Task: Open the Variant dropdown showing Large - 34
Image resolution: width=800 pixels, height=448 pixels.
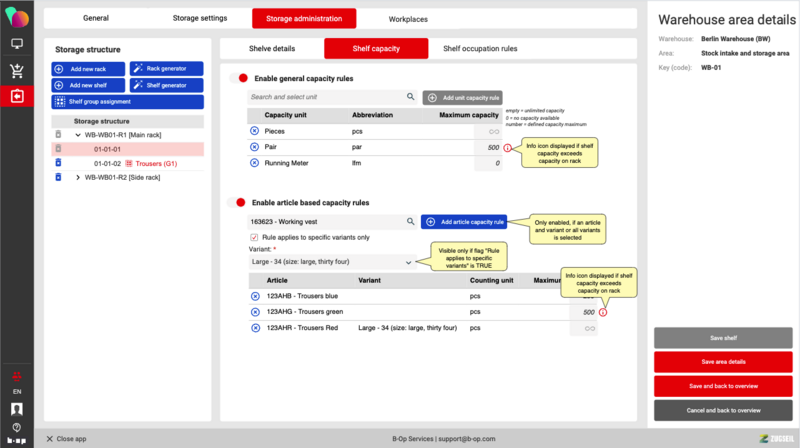Action: (x=332, y=262)
